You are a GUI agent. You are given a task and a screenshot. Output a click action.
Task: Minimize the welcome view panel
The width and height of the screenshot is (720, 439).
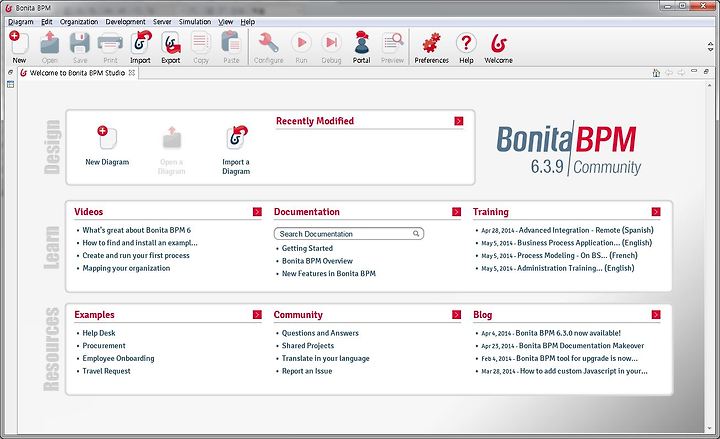[694, 71]
